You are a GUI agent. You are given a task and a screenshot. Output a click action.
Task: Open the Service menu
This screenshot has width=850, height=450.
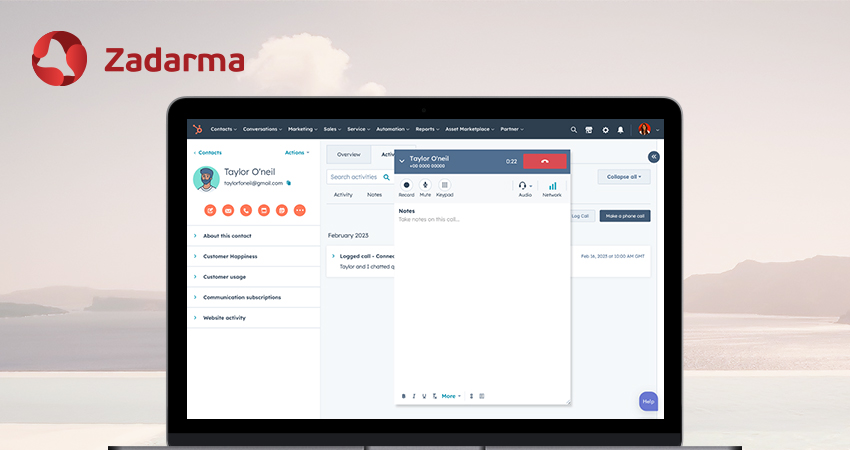(x=358, y=129)
